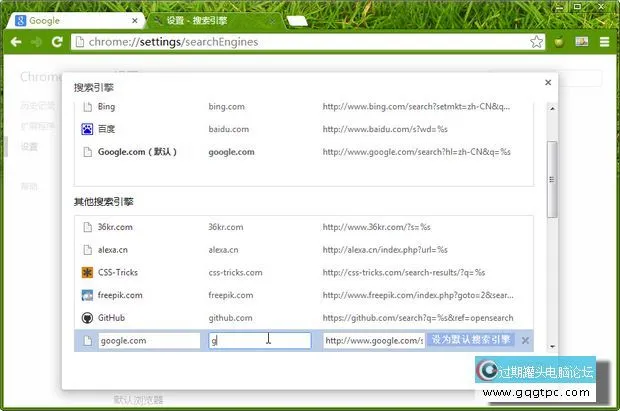This screenshot has width=620, height=411.
Task: Click the freepik.com site icon
Action: click(87, 295)
